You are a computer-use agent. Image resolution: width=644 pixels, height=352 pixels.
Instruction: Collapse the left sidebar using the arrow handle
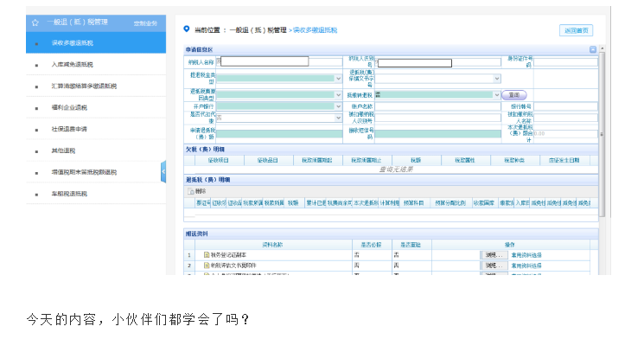pyautogui.click(x=163, y=172)
